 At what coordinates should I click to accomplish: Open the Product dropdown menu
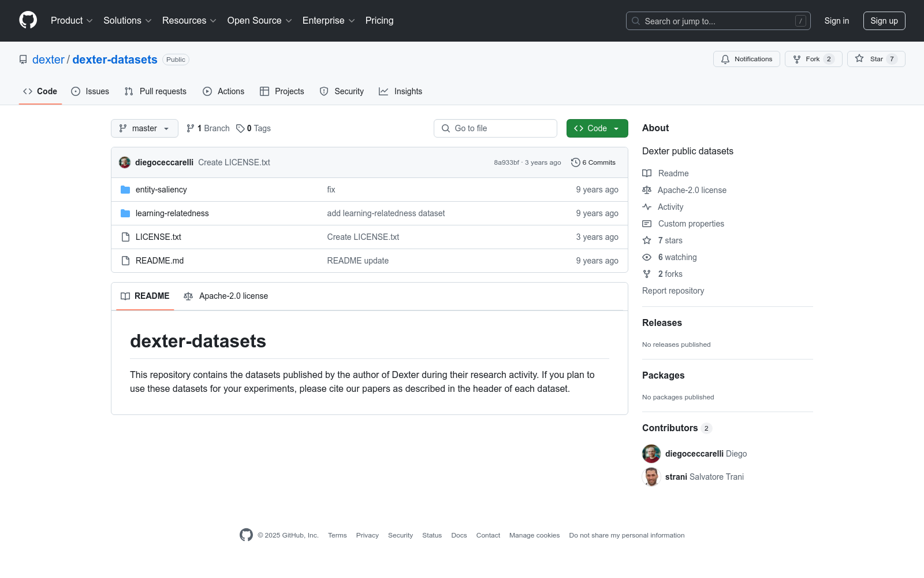coord(72,20)
